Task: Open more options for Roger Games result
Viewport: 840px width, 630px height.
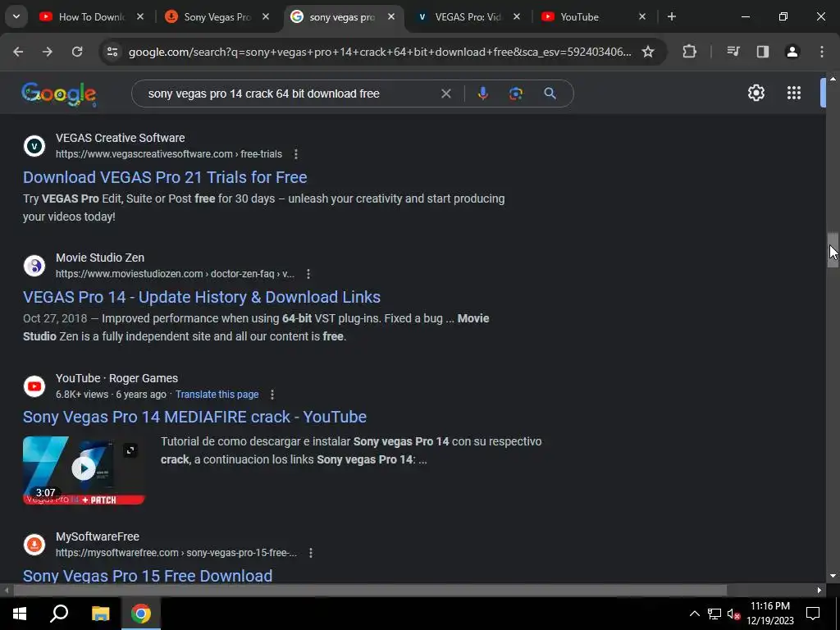Action: pos(272,395)
